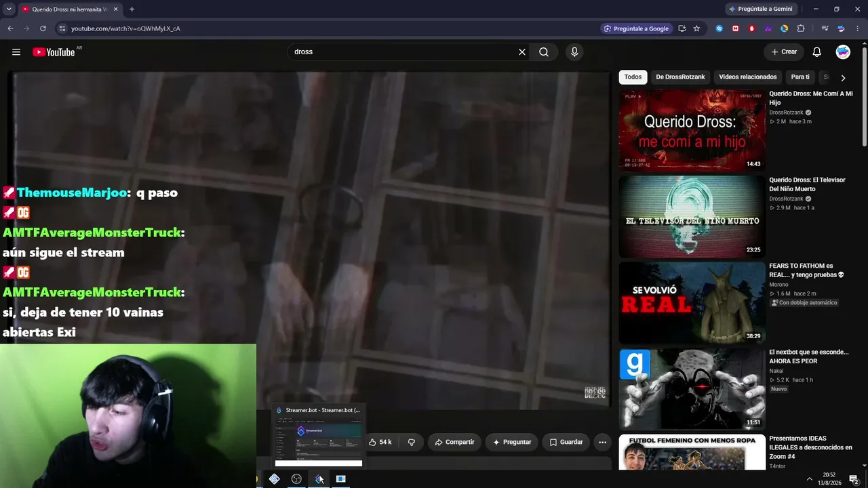Open title 'El nextbot que se esconde'
The width and height of the screenshot is (868, 488).
click(809, 357)
